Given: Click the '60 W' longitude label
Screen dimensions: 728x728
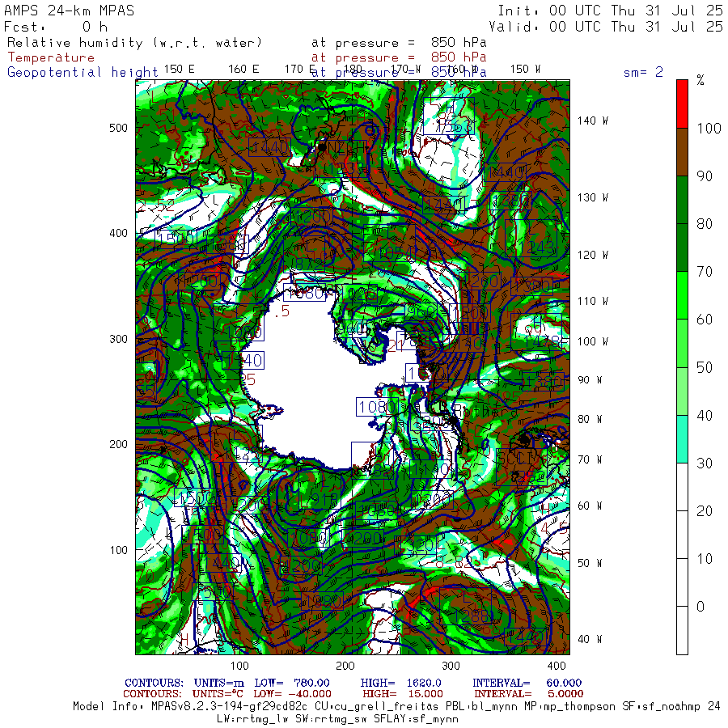Looking at the screenshot, I should click(x=590, y=506).
